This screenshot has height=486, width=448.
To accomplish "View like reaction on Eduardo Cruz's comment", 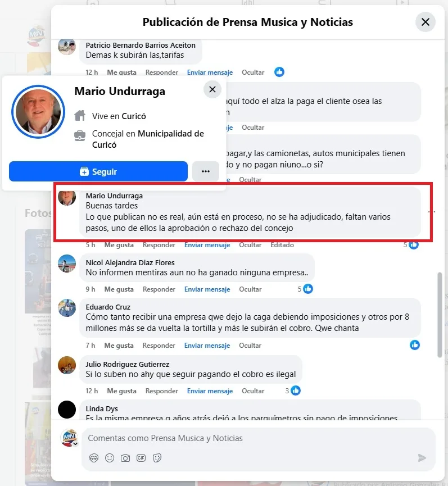I will click(x=415, y=345).
